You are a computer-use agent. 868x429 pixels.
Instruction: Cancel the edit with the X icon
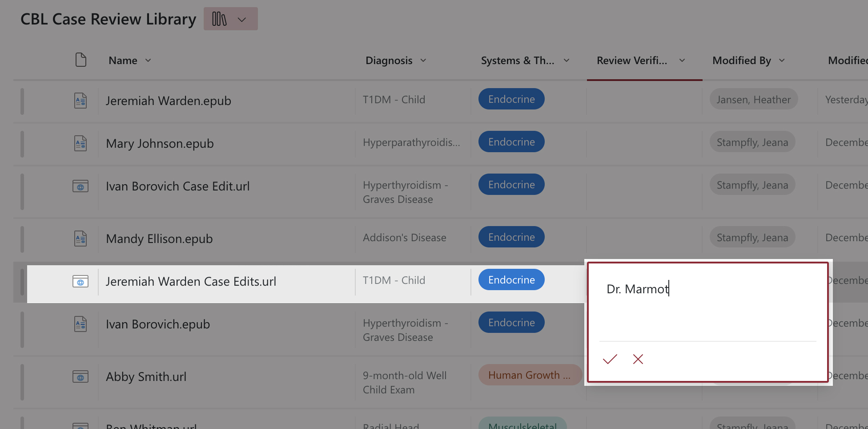[638, 359]
